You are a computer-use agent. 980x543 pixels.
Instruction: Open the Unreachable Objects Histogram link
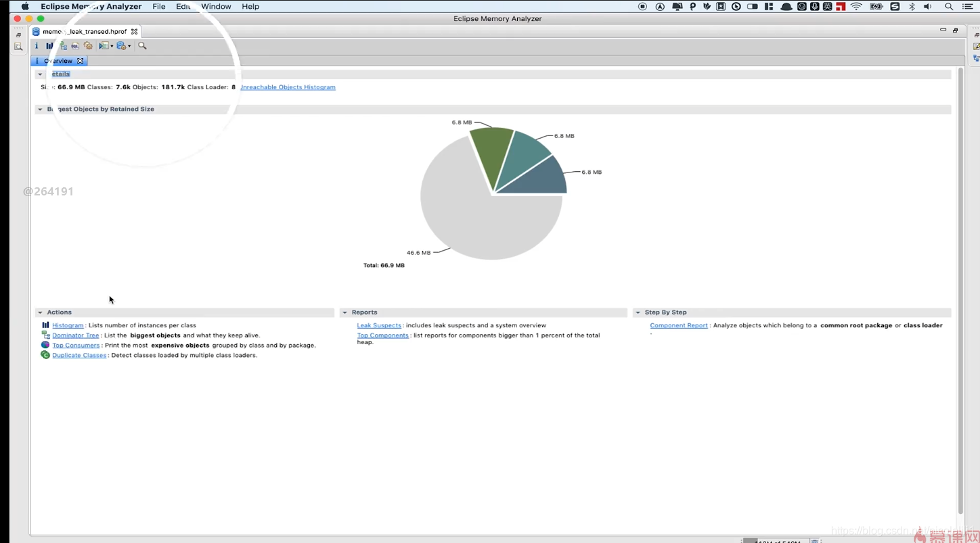(x=288, y=87)
